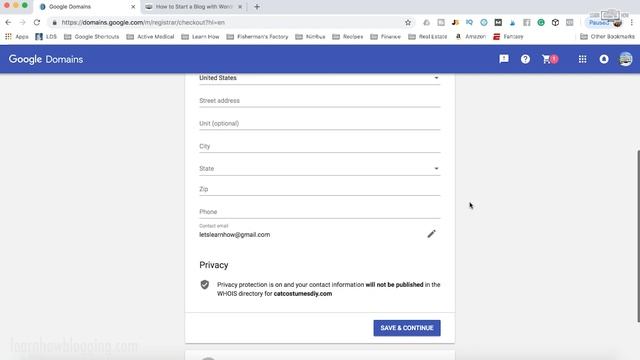Close the Google Domains tab
The height and width of the screenshot is (360, 640).
click(x=133, y=7)
